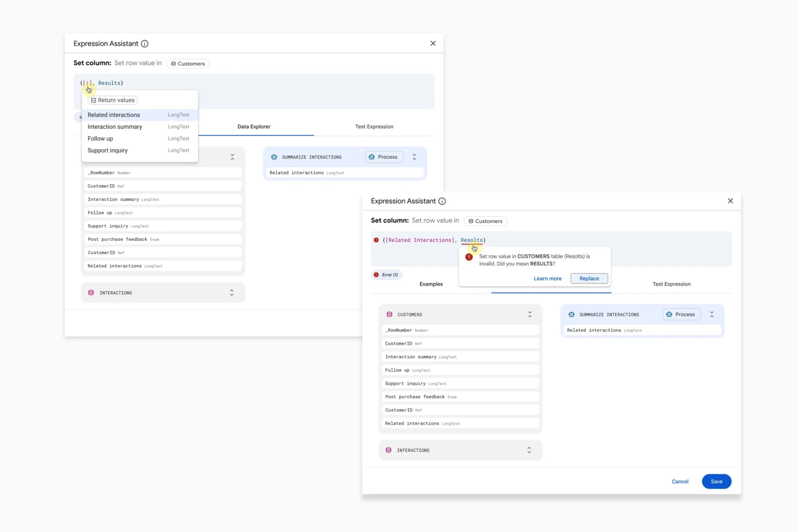Select Interaction summary from autocomplete list
The image size is (798, 532).
point(140,127)
